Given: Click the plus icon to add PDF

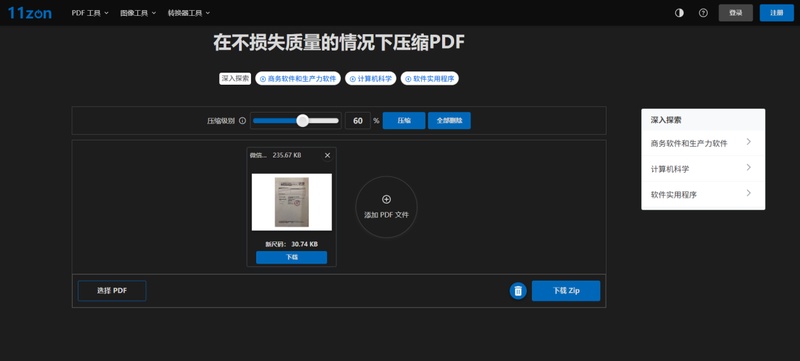Looking at the screenshot, I should point(386,199).
